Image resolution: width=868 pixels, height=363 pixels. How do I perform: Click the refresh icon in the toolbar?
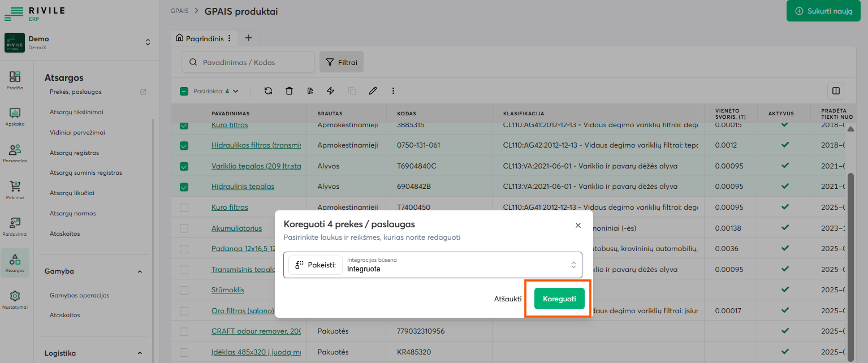click(x=268, y=91)
